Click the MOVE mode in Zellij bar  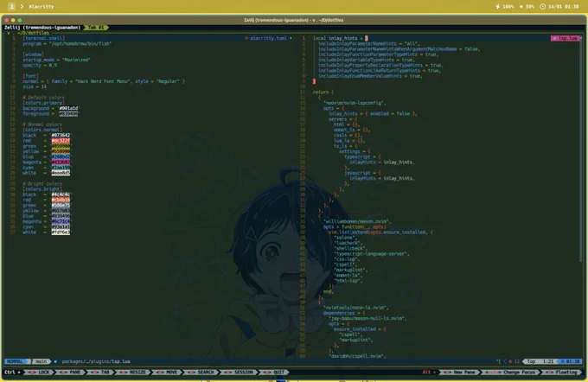tap(167, 372)
